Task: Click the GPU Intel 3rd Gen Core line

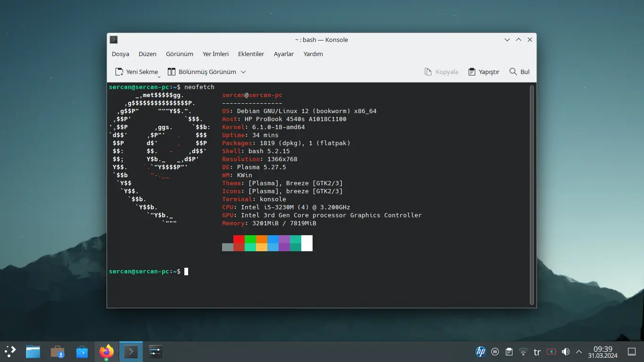Action: 322,215
